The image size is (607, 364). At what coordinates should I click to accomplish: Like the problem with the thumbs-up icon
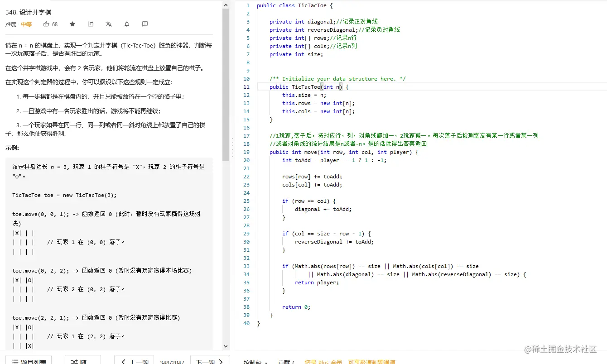[x=47, y=24]
